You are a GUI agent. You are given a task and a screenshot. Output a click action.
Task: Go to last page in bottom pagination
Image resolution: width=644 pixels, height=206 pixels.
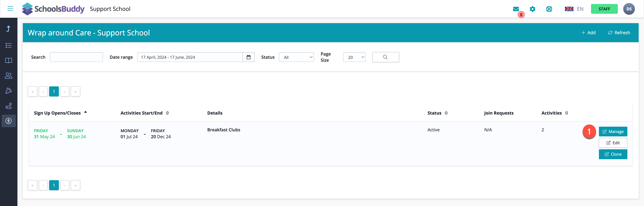pos(75,185)
